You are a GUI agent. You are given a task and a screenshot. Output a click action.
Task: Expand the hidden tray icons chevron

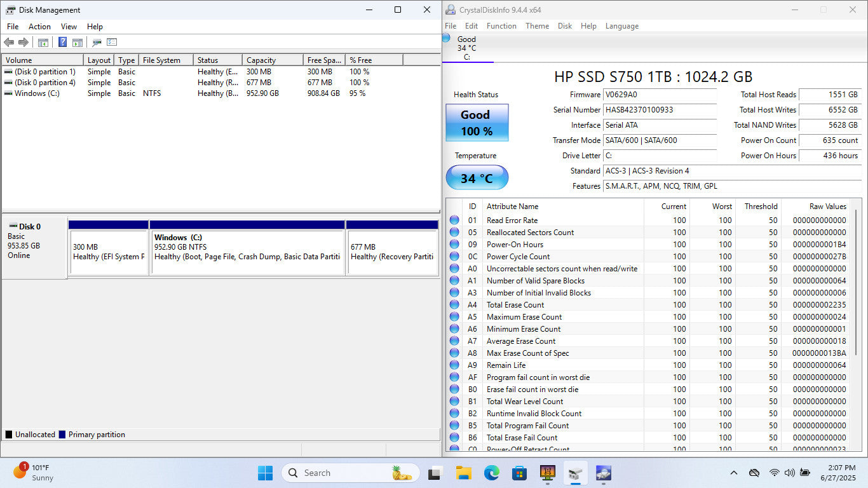[734, 473]
